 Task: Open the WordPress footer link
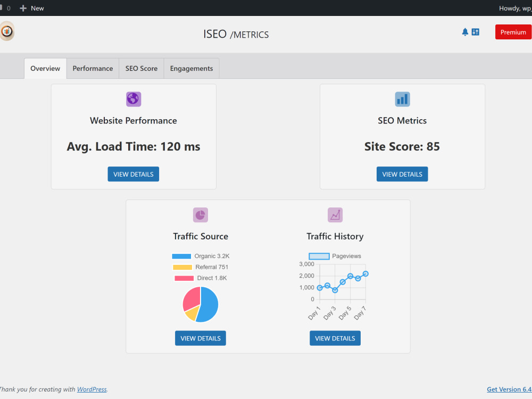(x=92, y=389)
